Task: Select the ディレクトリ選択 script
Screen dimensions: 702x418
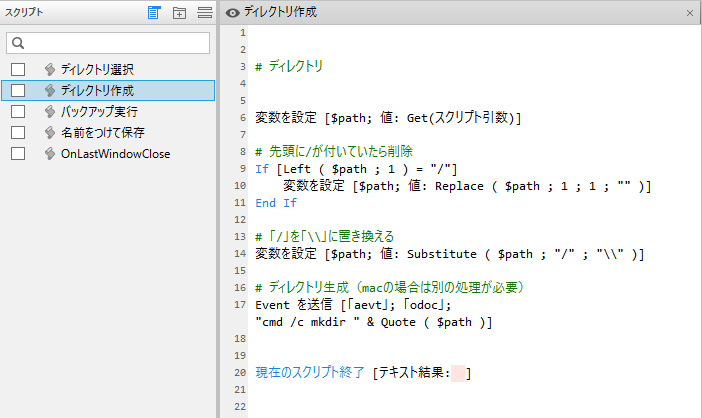Action: [97, 69]
